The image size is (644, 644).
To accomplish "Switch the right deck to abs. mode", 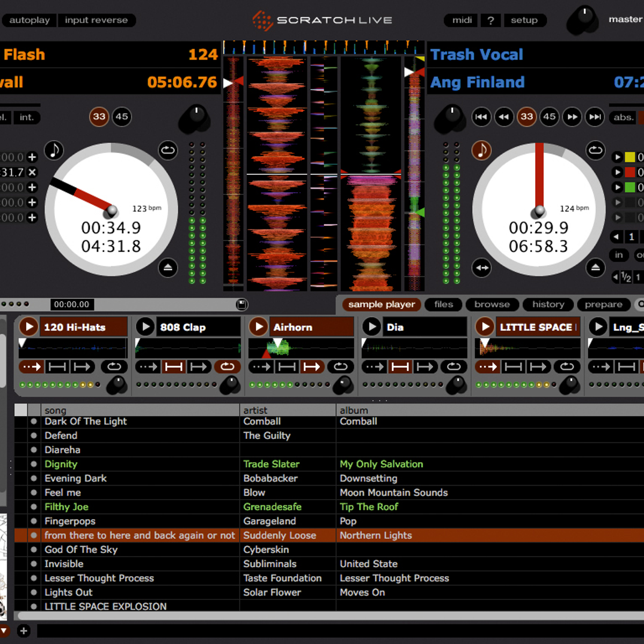I will (624, 117).
